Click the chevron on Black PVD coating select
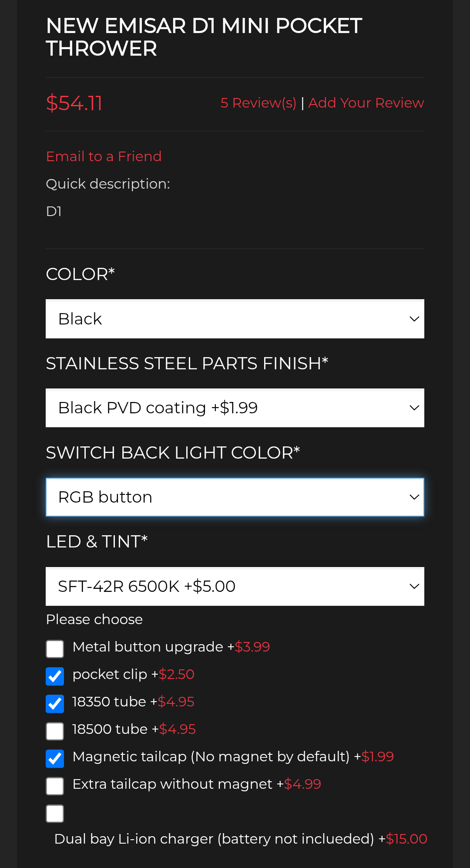 click(414, 408)
